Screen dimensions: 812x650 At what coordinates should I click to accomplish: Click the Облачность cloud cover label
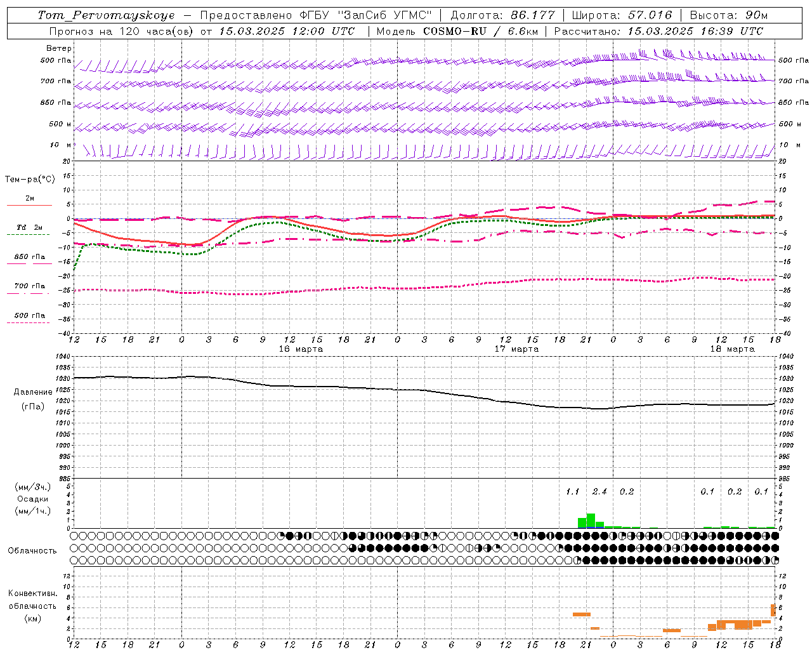[x=32, y=550]
